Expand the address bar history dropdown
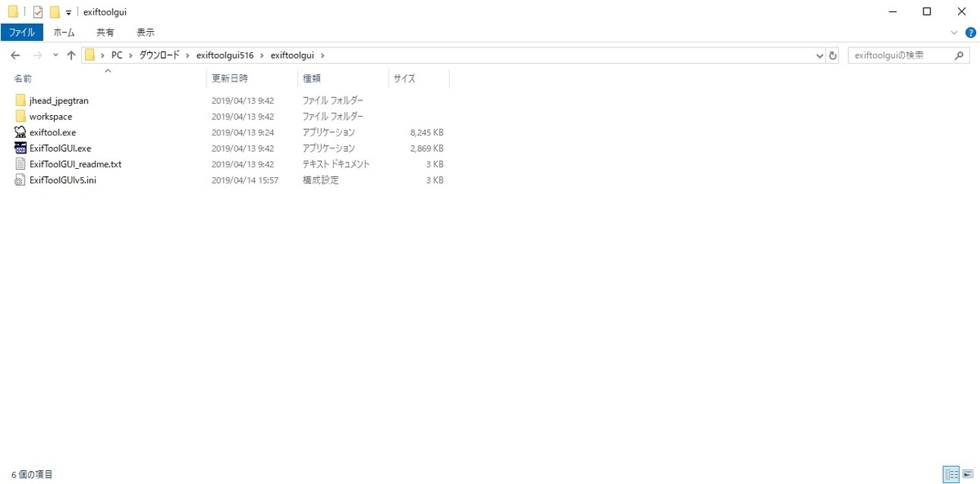The height and width of the screenshot is (484, 980). 820,56
